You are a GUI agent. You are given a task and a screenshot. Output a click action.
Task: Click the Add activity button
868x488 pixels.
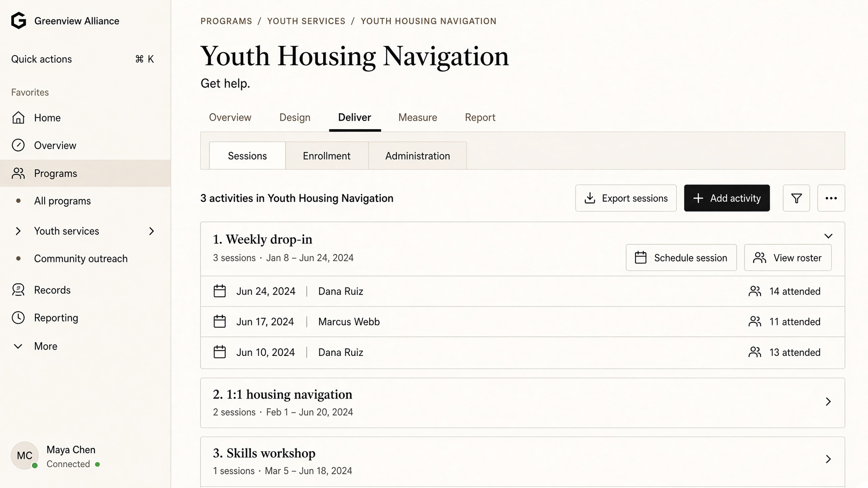tap(727, 198)
